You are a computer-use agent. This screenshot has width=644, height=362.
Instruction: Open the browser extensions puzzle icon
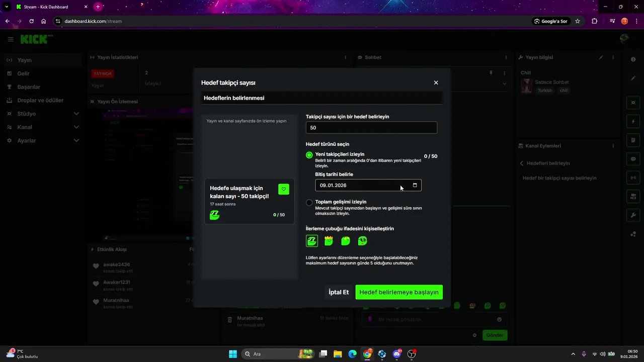595,21
